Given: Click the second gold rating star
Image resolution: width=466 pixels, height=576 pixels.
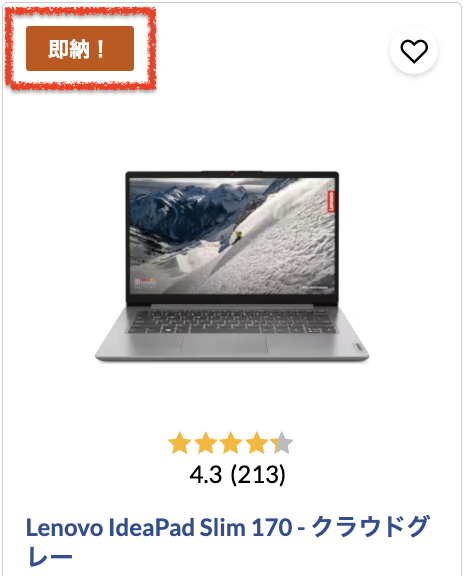Looking at the screenshot, I should pos(205,443).
